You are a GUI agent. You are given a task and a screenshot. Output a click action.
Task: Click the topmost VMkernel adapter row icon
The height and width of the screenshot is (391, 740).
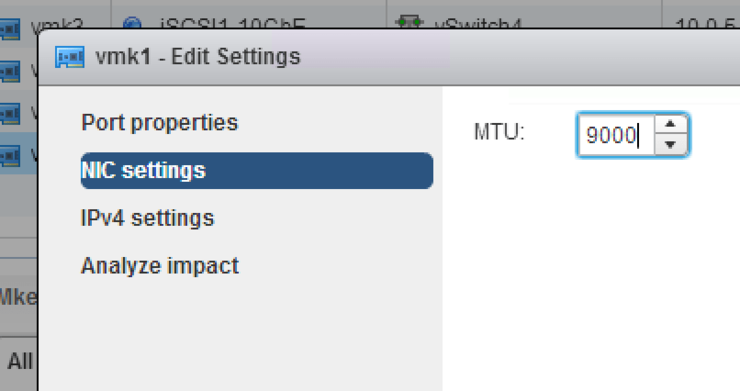[10, 28]
